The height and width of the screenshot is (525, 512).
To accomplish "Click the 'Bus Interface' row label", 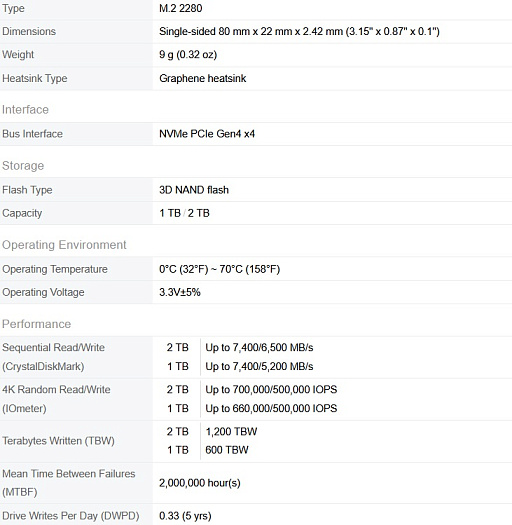I will pyautogui.click(x=32, y=134).
